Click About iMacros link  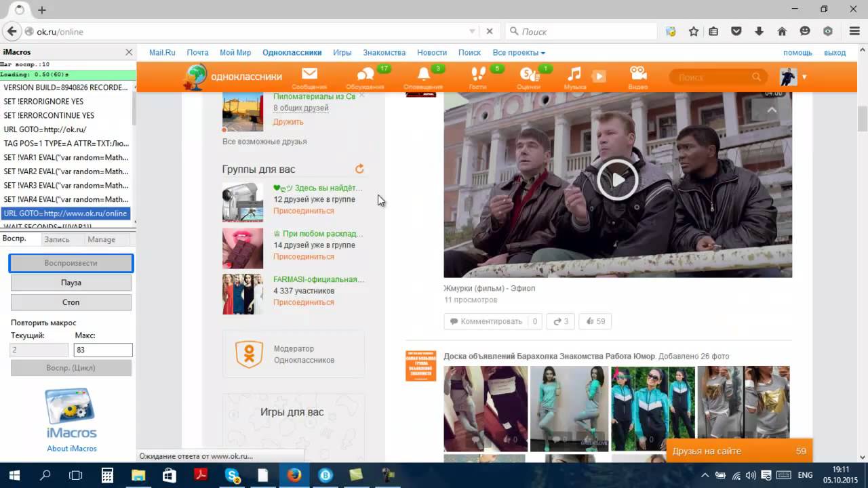tap(72, 449)
